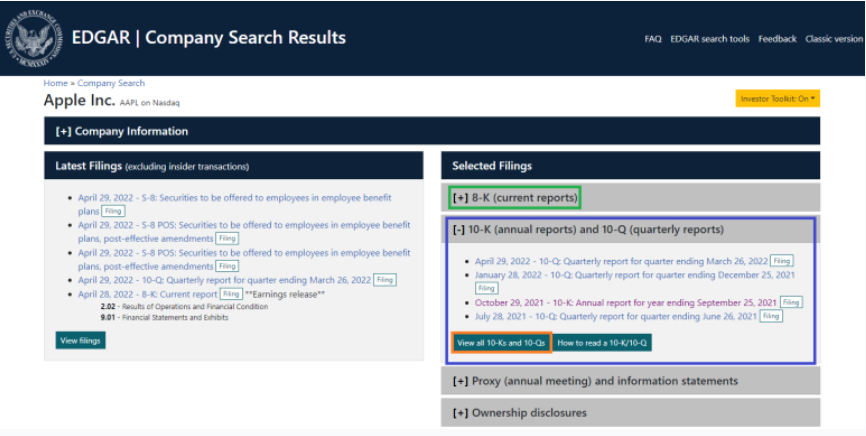Click Filing badge for 10-Q in Latest Filings
866x436 pixels.
coord(385,280)
